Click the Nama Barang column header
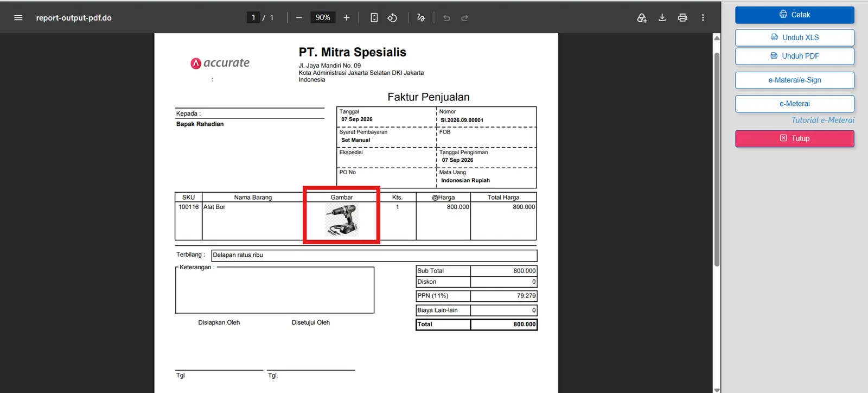The image size is (868, 393). pos(253,198)
